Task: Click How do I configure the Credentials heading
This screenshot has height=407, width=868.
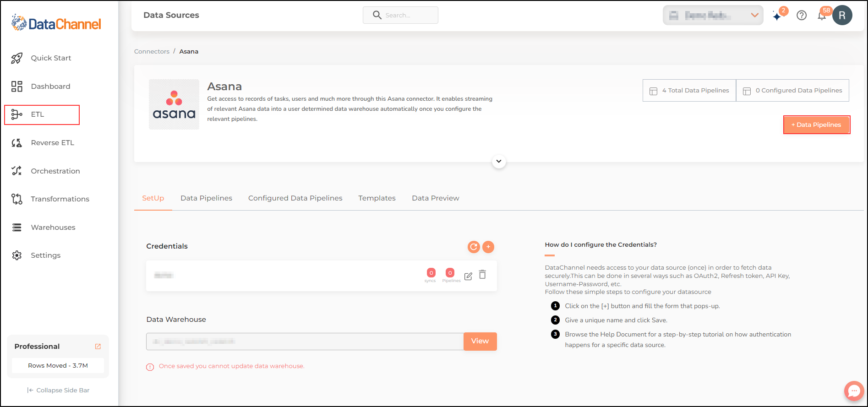Action: tap(601, 245)
